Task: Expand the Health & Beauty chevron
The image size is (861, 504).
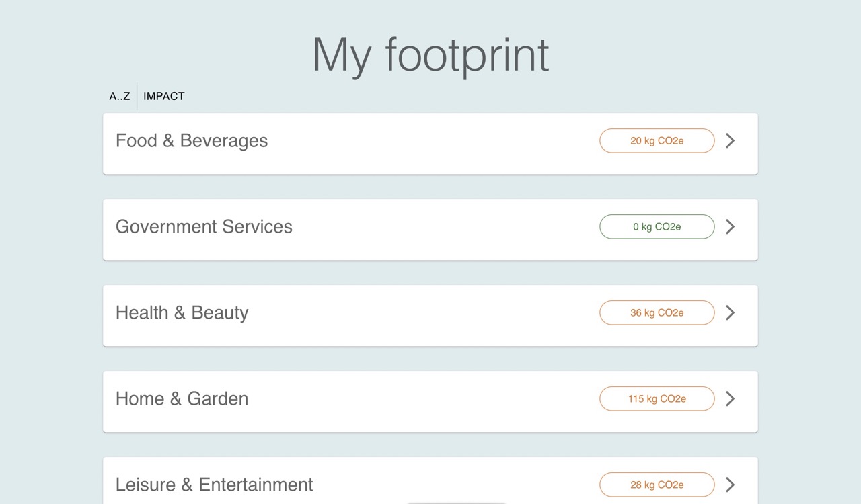Action: pyautogui.click(x=731, y=312)
